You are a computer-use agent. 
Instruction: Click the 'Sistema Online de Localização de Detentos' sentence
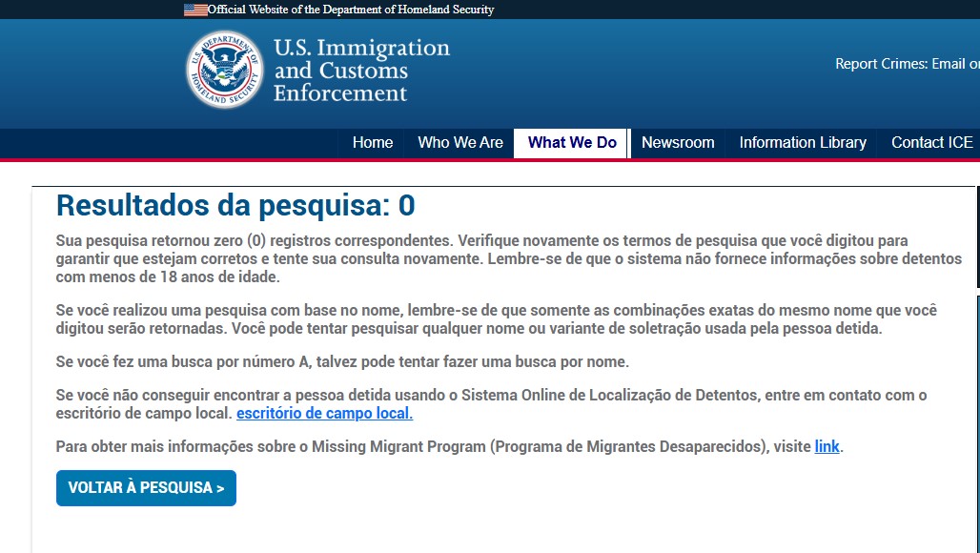491,395
